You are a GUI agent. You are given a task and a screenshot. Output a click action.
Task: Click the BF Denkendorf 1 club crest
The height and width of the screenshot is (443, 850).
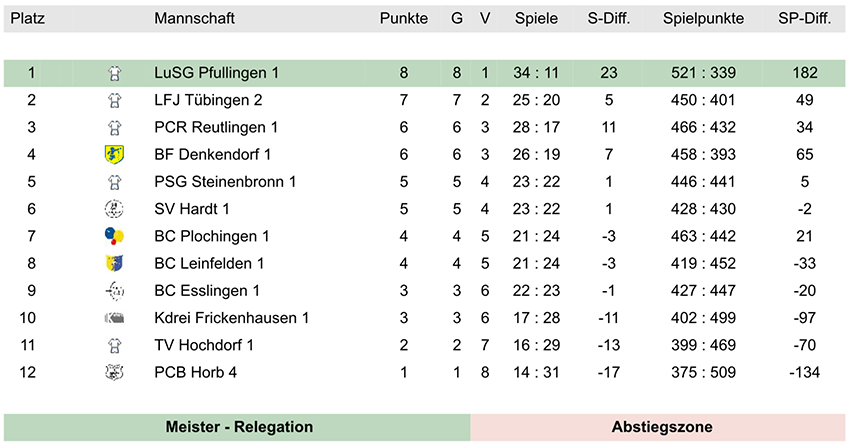point(114,155)
